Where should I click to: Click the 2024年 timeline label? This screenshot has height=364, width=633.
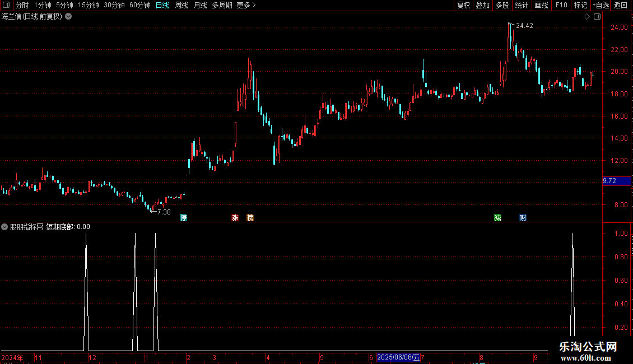pos(12,357)
